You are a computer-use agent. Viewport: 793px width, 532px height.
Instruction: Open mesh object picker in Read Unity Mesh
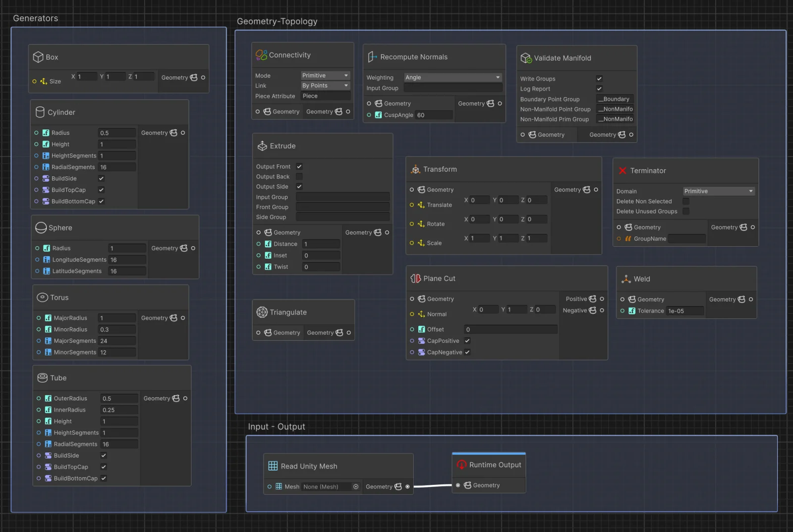click(356, 487)
